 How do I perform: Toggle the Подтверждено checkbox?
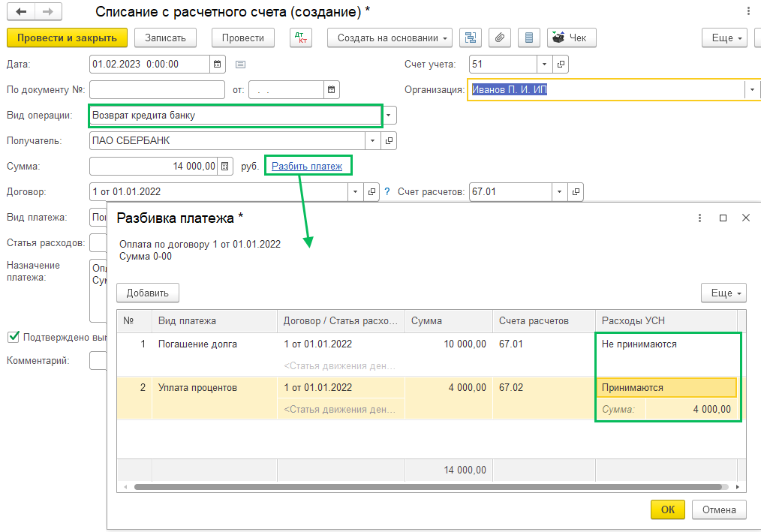pyautogui.click(x=13, y=337)
